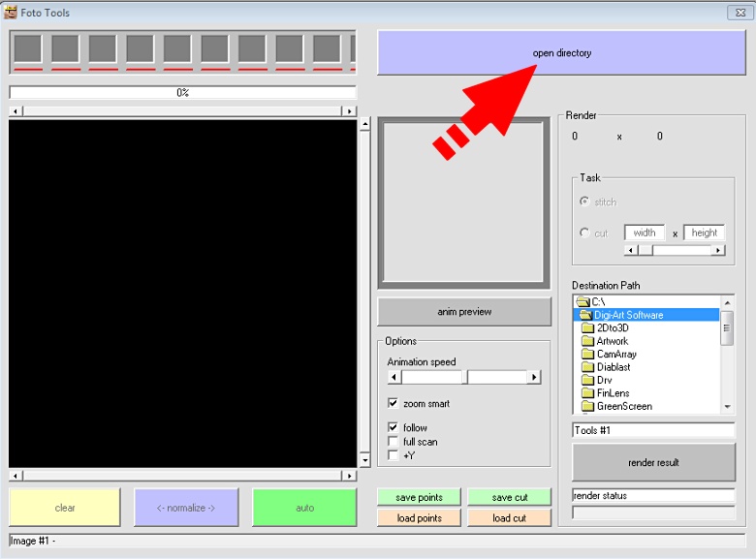Click the open directory button

(561, 53)
